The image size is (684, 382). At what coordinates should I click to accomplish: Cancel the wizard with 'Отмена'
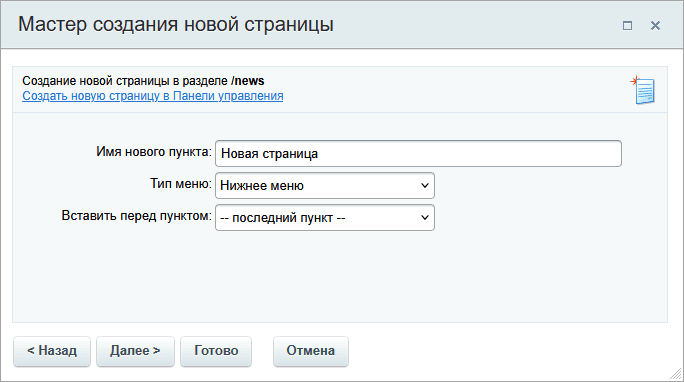pos(311,351)
